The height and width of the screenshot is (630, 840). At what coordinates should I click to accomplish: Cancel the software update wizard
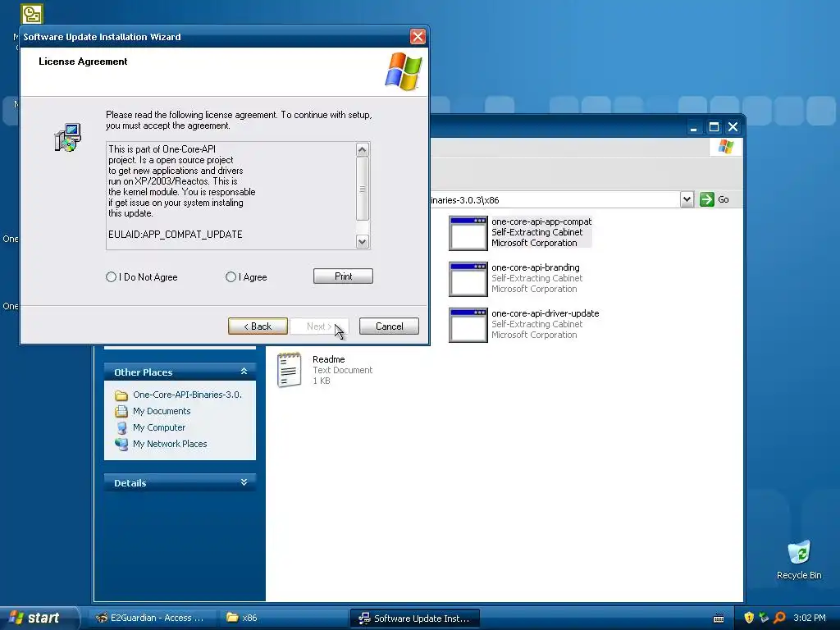point(389,326)
